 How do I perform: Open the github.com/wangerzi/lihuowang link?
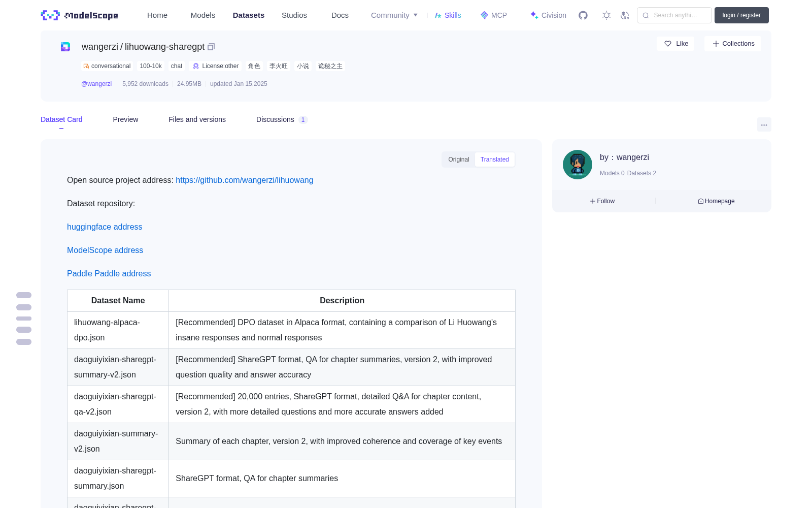tap(244, 180)
